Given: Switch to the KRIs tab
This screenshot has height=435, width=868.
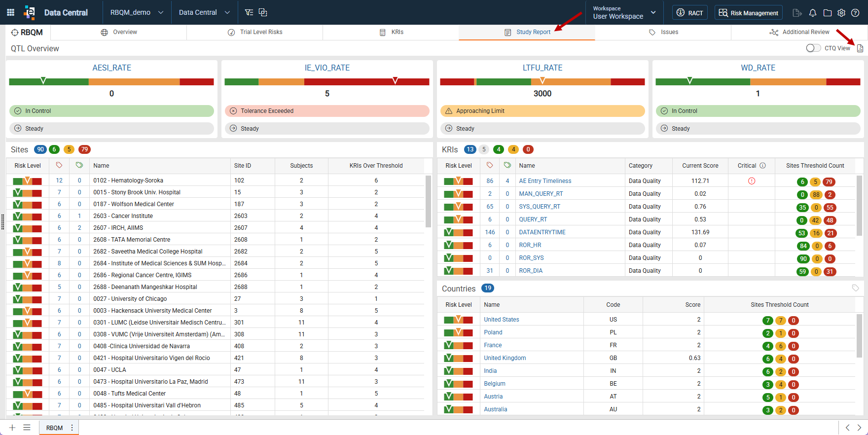Looking at the screenshot, I should [x=391, y=32].
